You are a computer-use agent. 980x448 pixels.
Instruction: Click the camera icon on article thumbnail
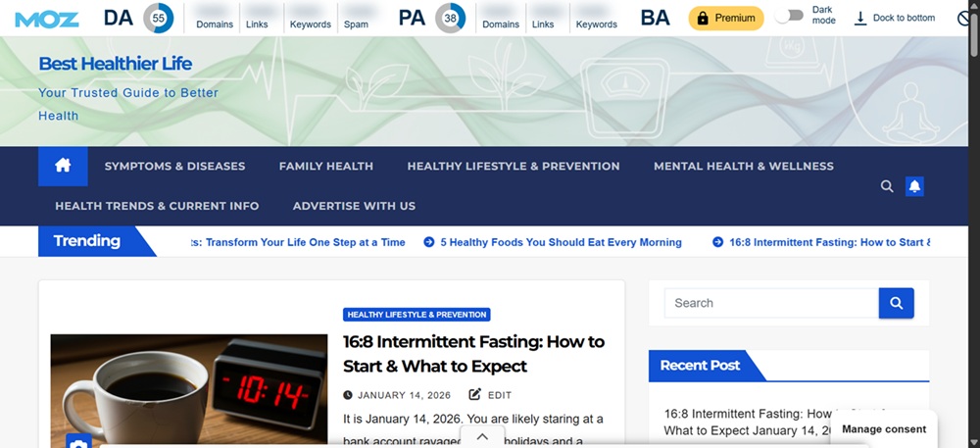point(78,442)
